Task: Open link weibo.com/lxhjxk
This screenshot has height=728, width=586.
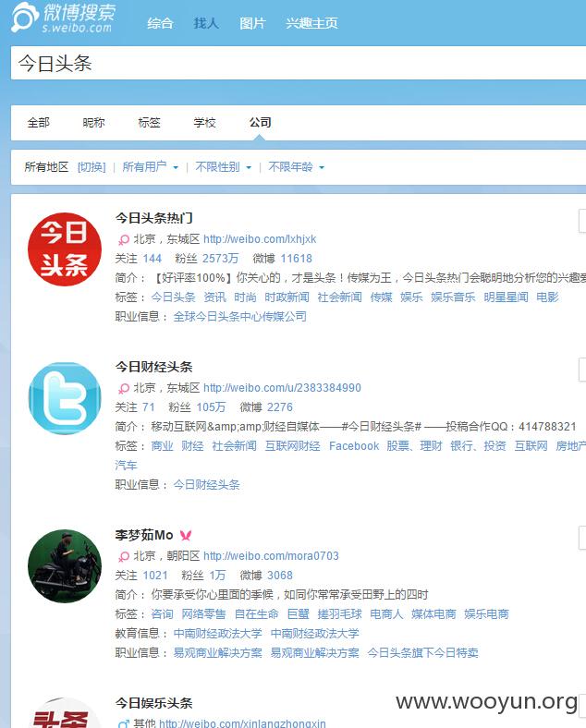Action: [260, 239]
